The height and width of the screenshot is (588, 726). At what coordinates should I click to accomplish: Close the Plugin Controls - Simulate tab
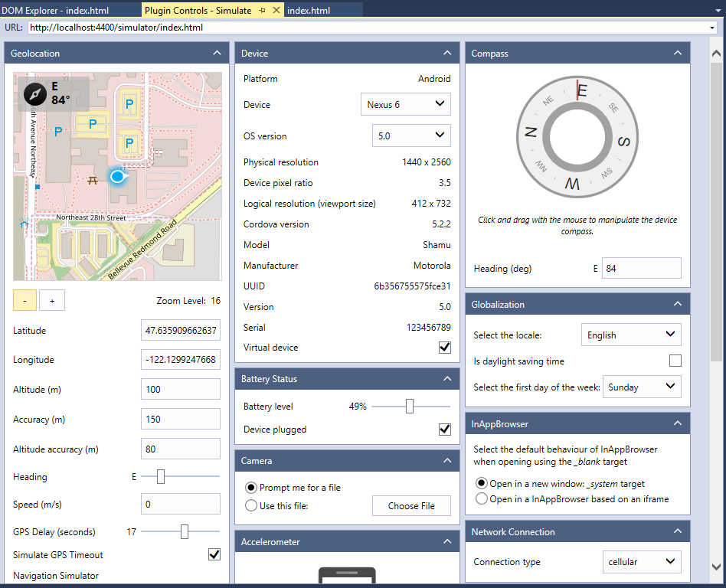[276, 11]
